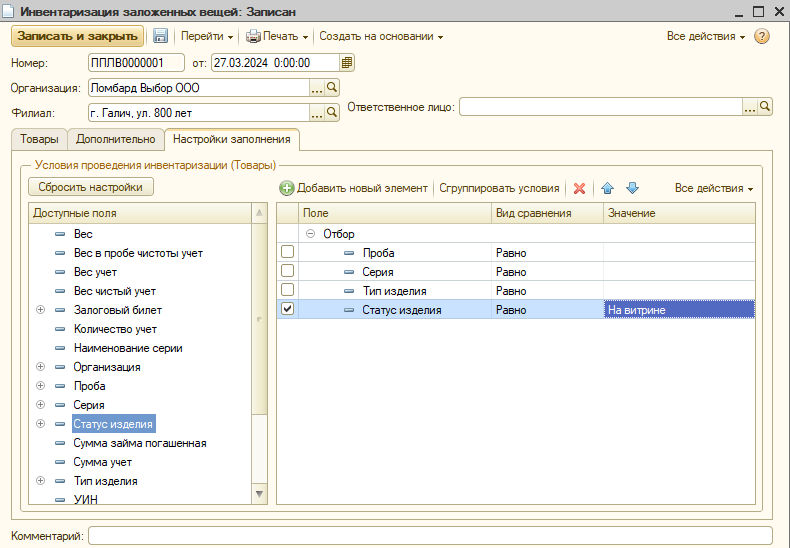Open the Перейти dropdown menu
Image resolution: width=790 pixels, height=548 pixels.
point(207,36)
